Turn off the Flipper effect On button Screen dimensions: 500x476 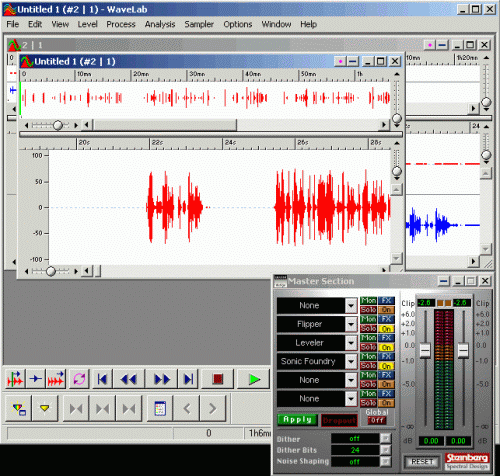(386, 329)
